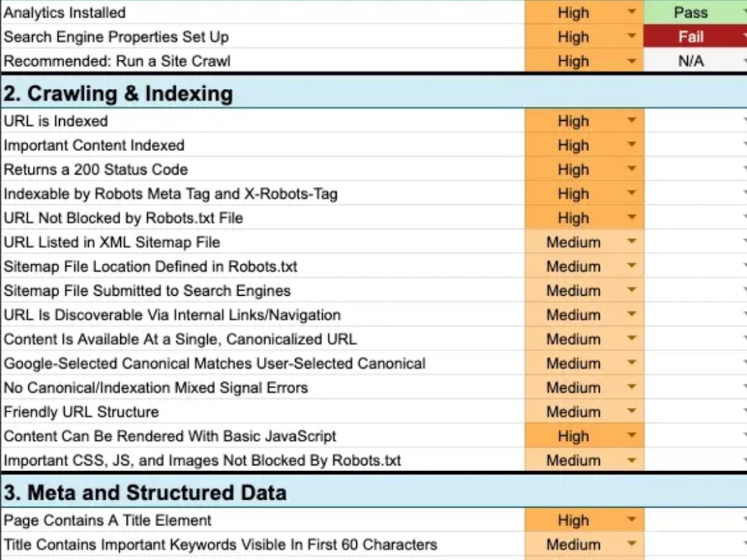Open priority dropdown for Important Content Indexed
This screenshot has height=560, width=747.
click(632, 145)
